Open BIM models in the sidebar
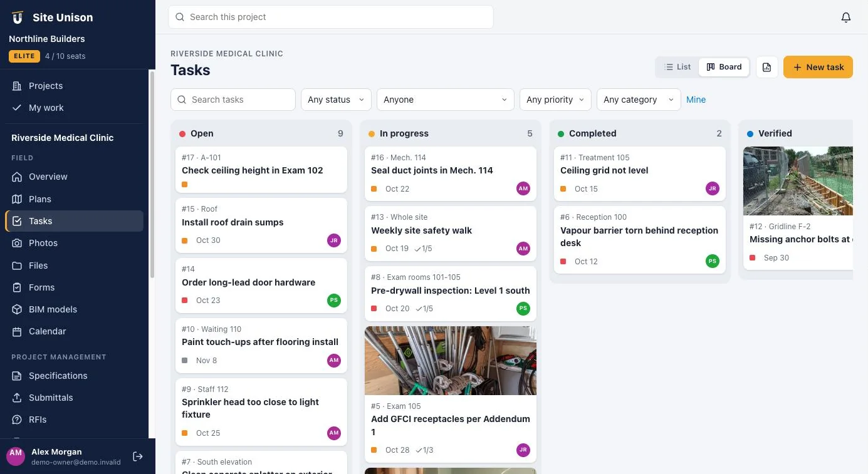The width and height of the screenshot is (868, 474). coord(74,309)
